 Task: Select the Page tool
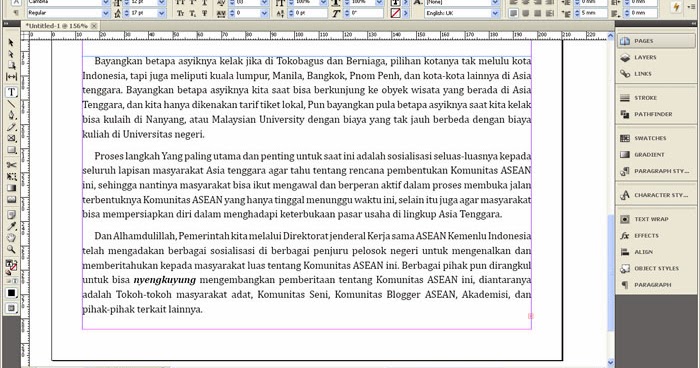click(11, 65)
